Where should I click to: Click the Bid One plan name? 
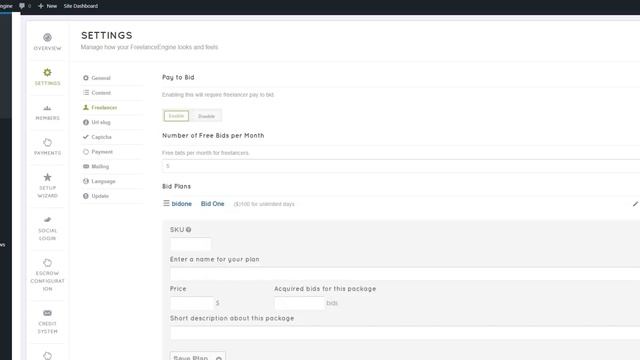212,204
